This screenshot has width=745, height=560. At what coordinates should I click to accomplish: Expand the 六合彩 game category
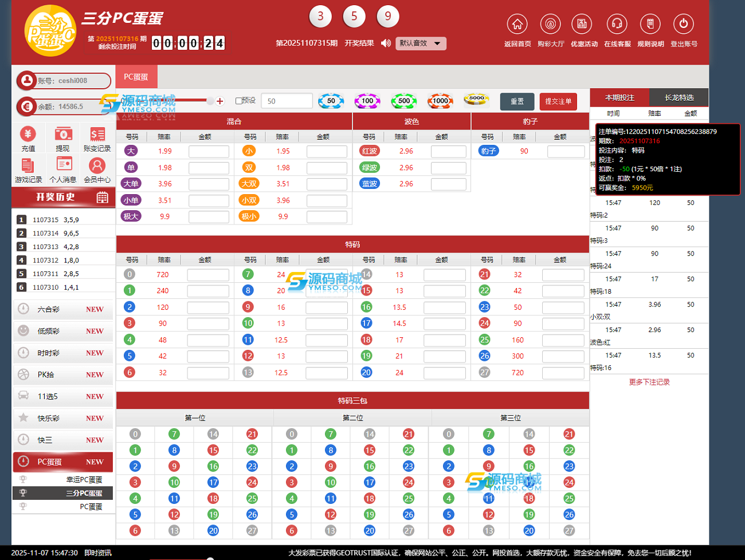(63, 309)
